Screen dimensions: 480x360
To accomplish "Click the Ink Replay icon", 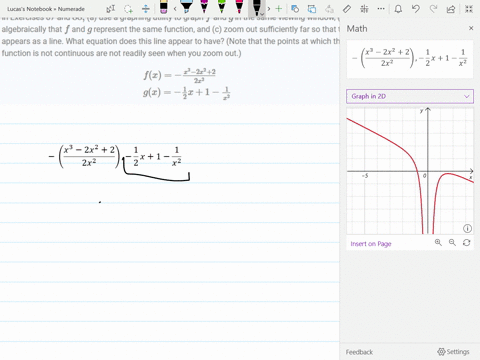I will pos(329,9).
